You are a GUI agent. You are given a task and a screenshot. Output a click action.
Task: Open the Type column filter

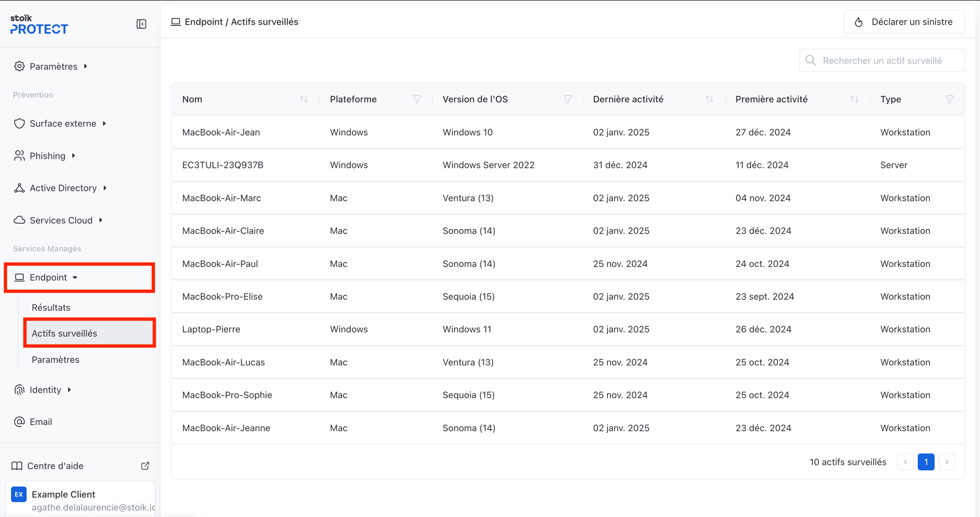tap(949, 99)
